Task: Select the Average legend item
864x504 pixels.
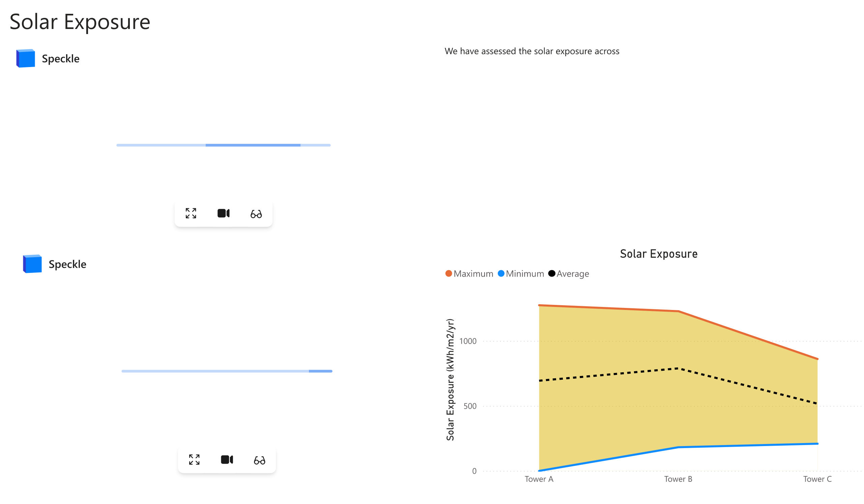Action: (569, 274)
